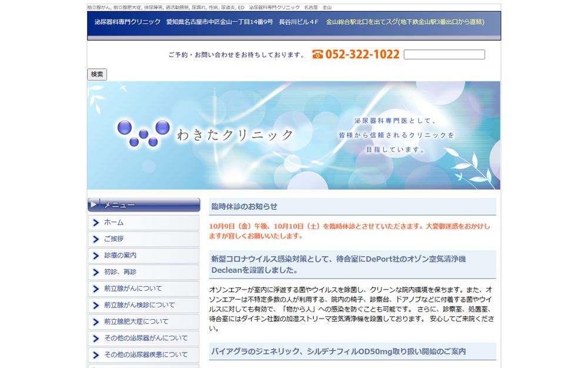
Task: Click the 検索 search button
Action: 97,74
